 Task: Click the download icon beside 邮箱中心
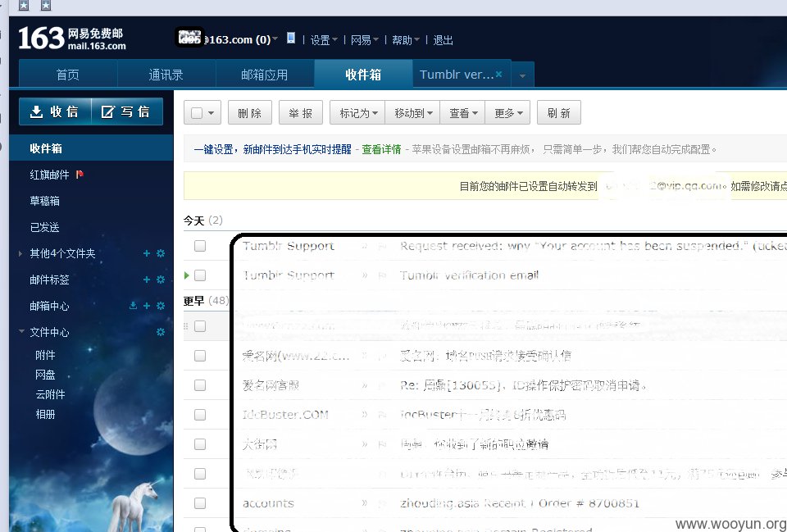[x=133, y=306]
